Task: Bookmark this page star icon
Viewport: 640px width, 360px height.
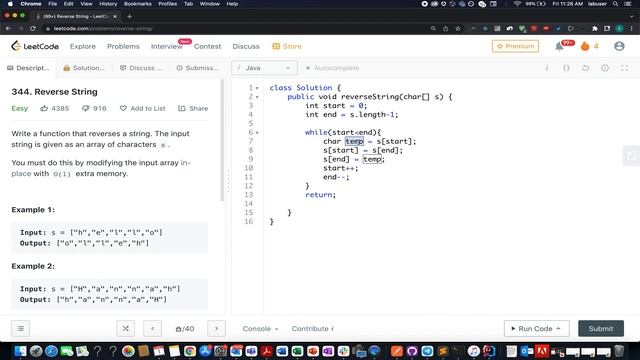Action: point(458,29)
